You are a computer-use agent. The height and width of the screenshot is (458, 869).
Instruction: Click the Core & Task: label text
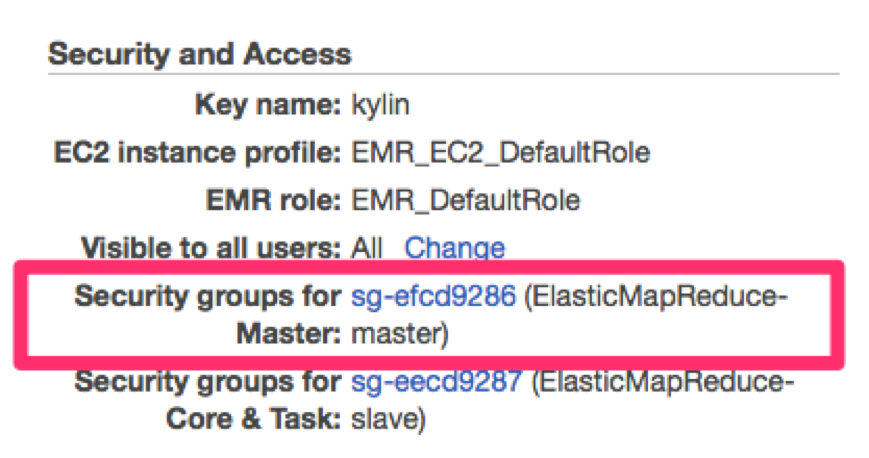[252, 418]
